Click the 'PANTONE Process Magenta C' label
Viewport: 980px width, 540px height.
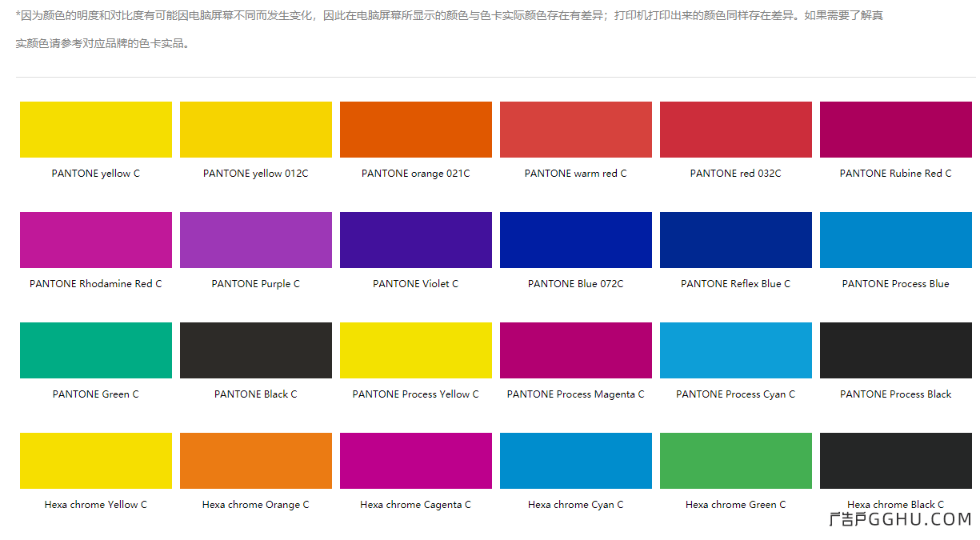coord(576,394)
